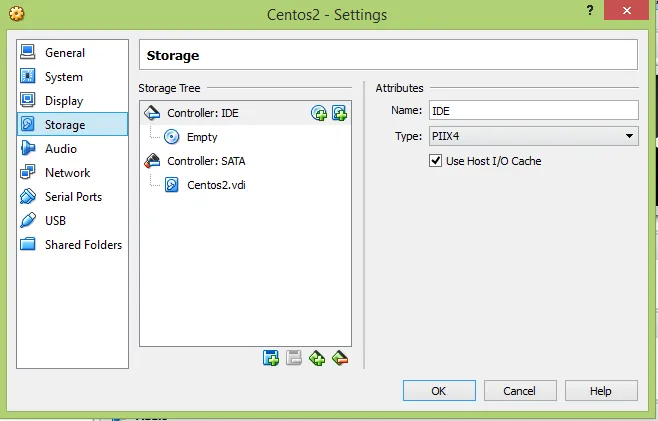Click the controller Name text field
The width and height of the screenshot is (658, 421).
(534, 111)
